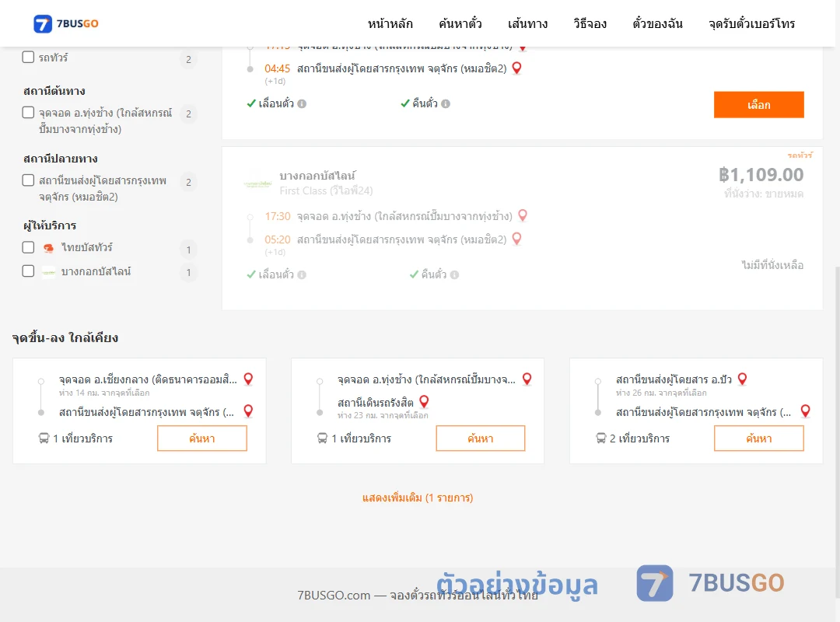Click bus icon beside 1 เที่ยวบริการ in เชียงกลาง card
Viewport: 840px width, 622px height.
point(44,439)
